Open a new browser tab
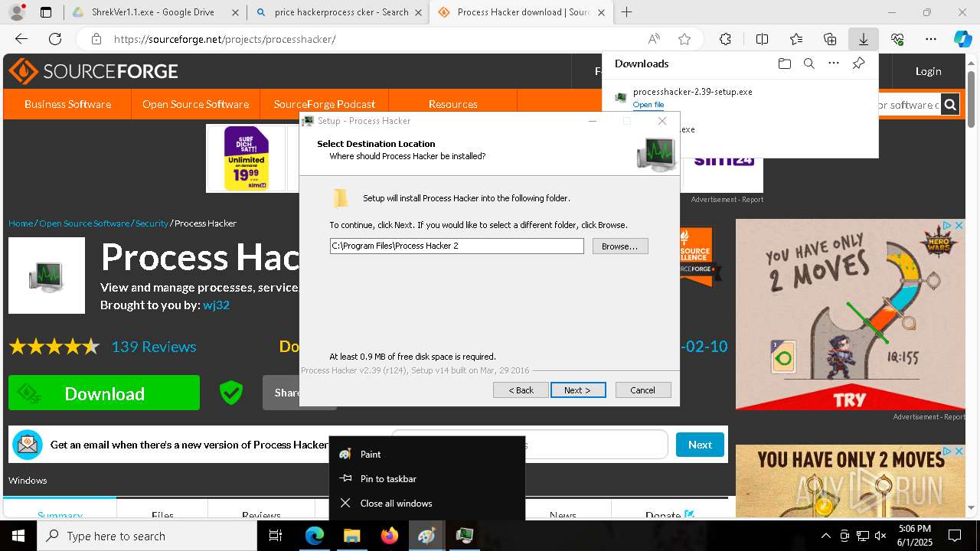 [x=626, y=12]
